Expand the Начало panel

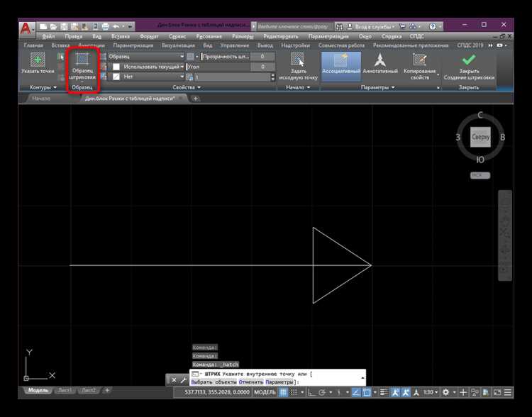tap(298, 87)
